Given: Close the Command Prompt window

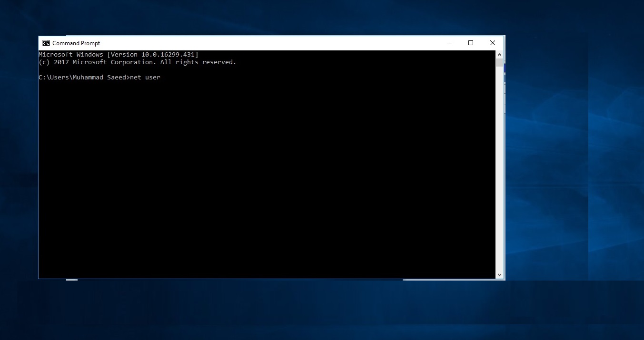Looking at the screenshot, I should [x=493, y=43].
